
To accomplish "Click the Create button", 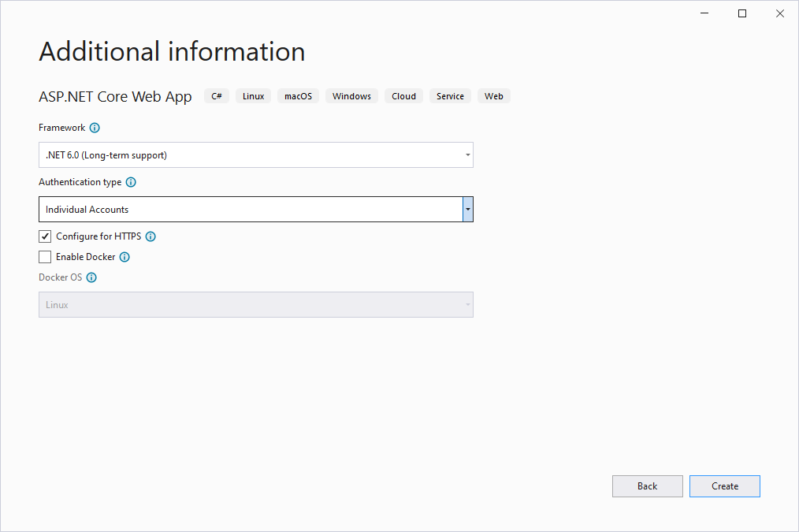I will (724, 485).
